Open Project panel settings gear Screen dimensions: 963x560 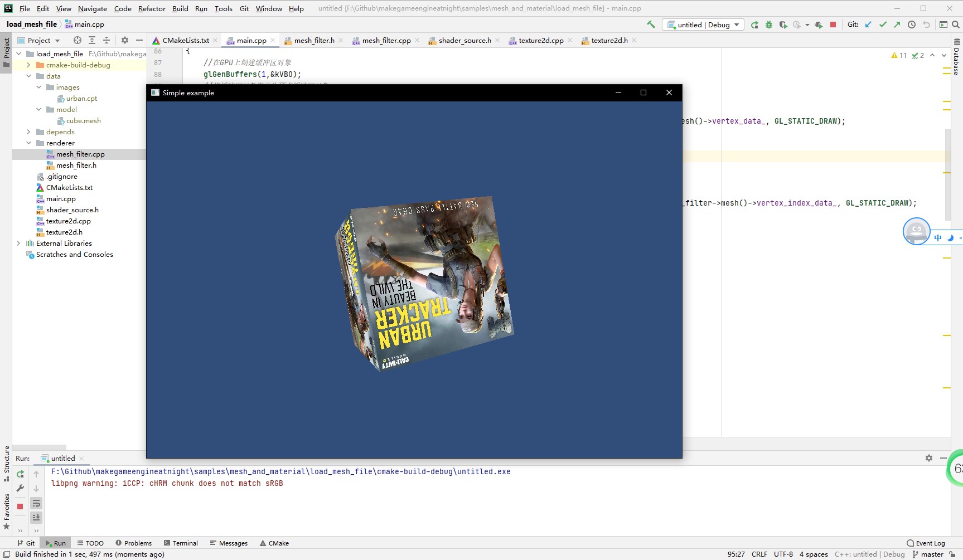tap(125, 40)
